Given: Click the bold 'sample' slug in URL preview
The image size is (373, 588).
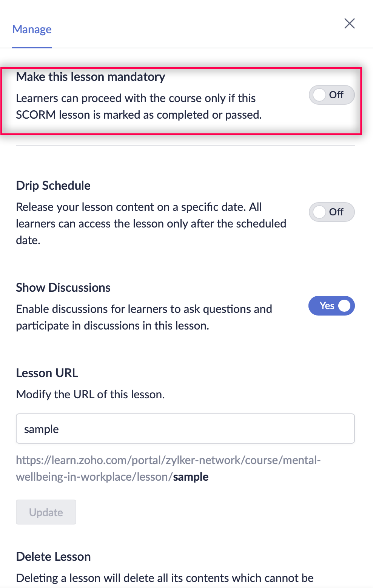Looking at the screenshot, I should (191, 477).
